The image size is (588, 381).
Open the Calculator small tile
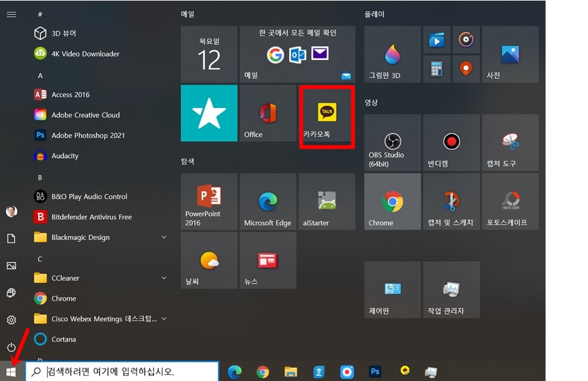coord(436,69)
